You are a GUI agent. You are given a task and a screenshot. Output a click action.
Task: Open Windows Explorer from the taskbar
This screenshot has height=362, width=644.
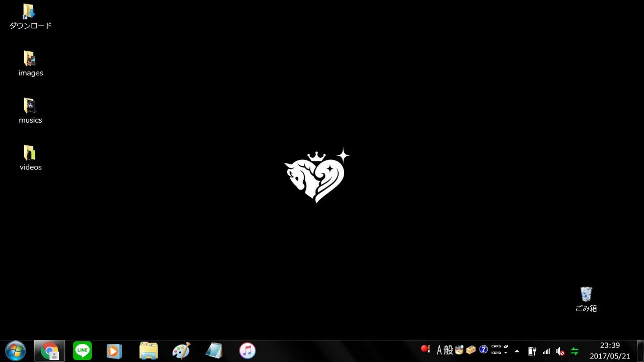tap(148, 351)
